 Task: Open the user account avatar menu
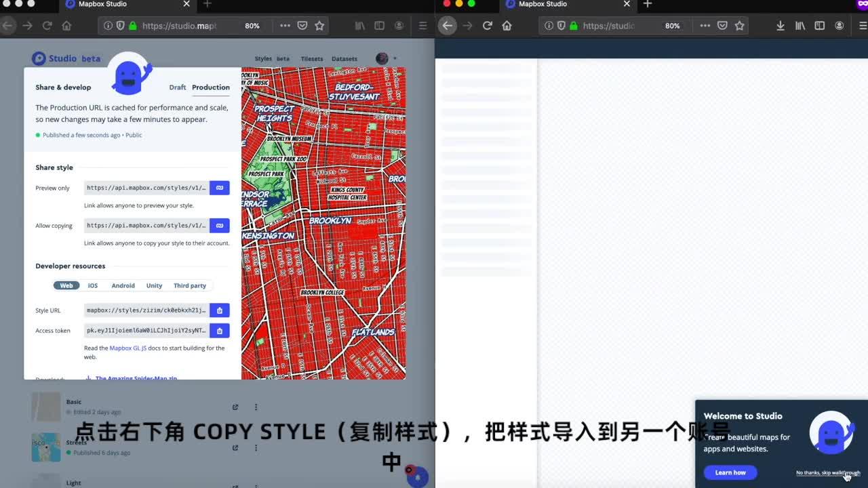382,58
